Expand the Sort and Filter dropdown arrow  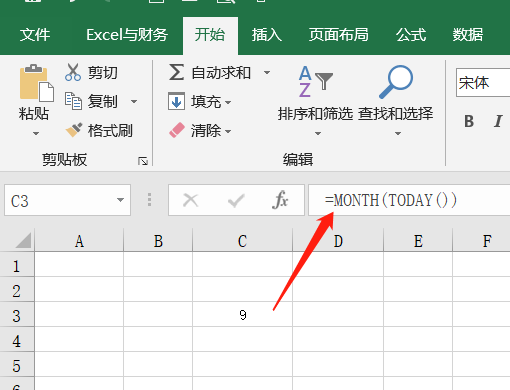click(318, 134)
